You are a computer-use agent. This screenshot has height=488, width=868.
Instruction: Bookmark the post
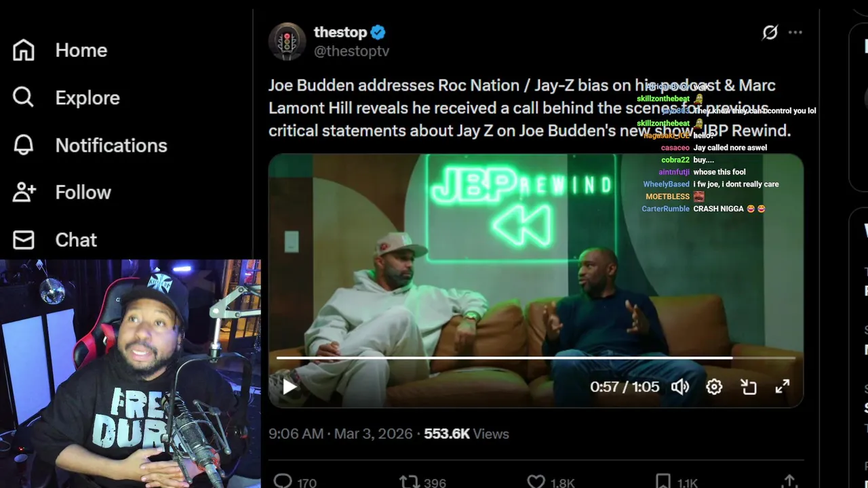coord(663,481)
